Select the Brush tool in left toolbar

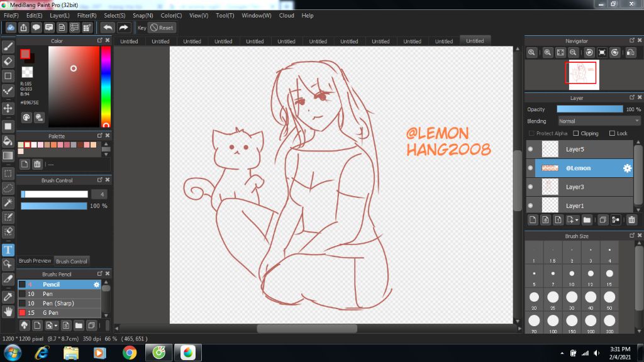tap(8, 47)
